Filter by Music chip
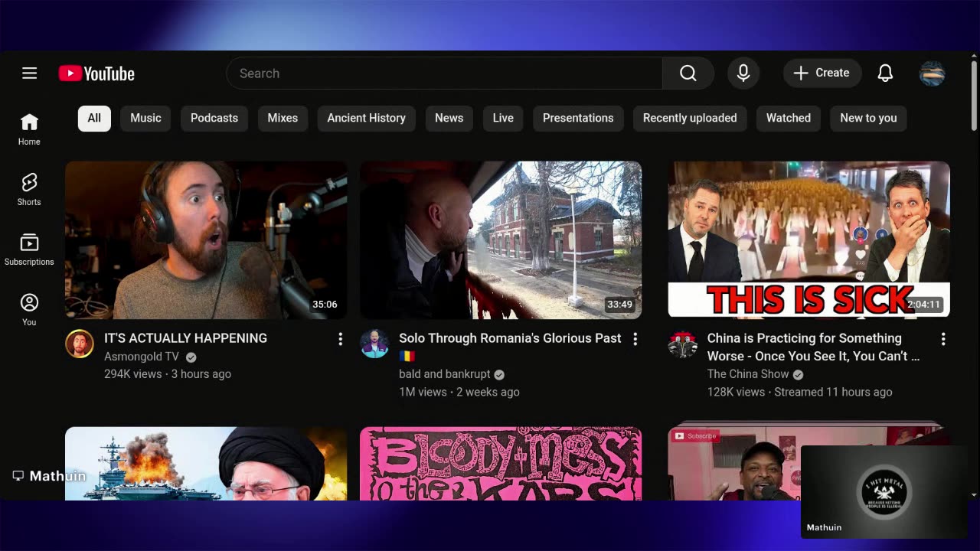980x551 pixels. 145,118
